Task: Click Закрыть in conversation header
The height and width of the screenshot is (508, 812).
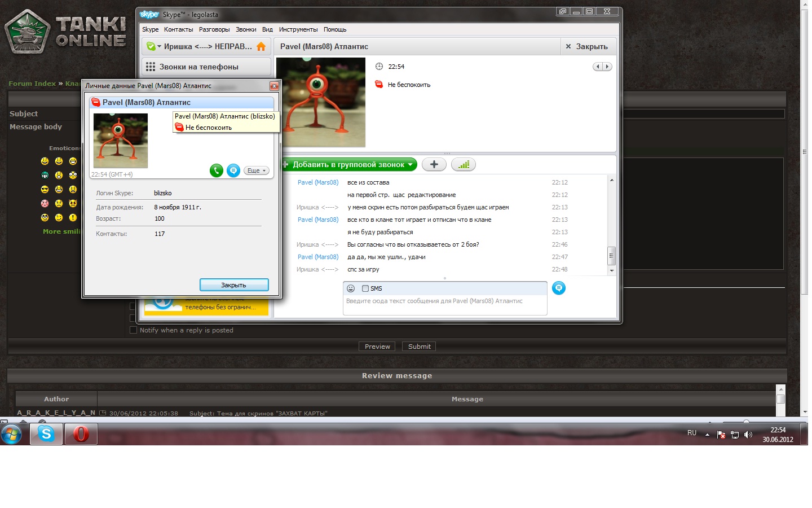Action: point(586,46)
